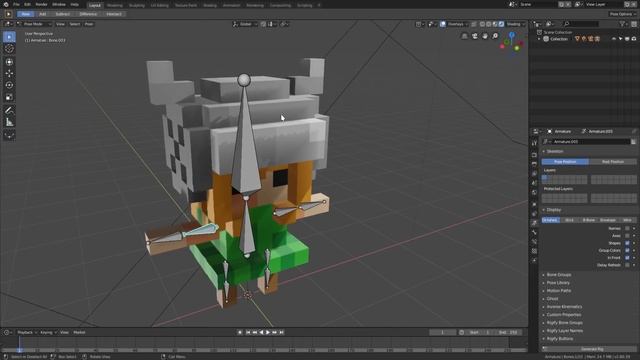Toggle the Overlays button
The height and width of the screenshot is (360, 640).
coord(443,24)
